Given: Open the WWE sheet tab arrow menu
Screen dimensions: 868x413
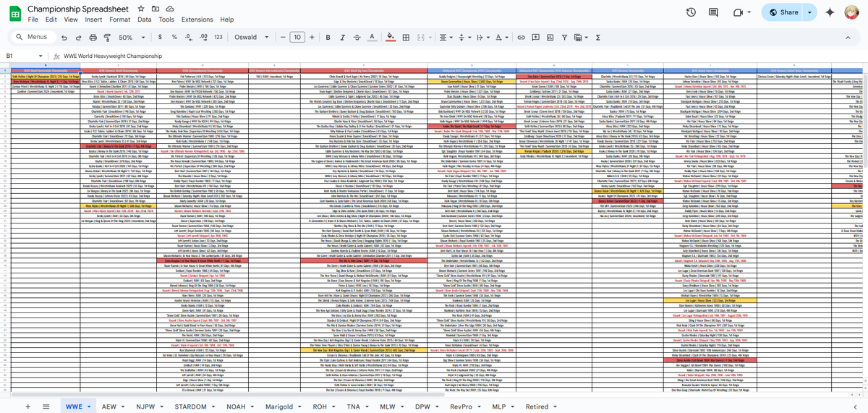Looking at the screenshot, I should [x=90, y=407].
